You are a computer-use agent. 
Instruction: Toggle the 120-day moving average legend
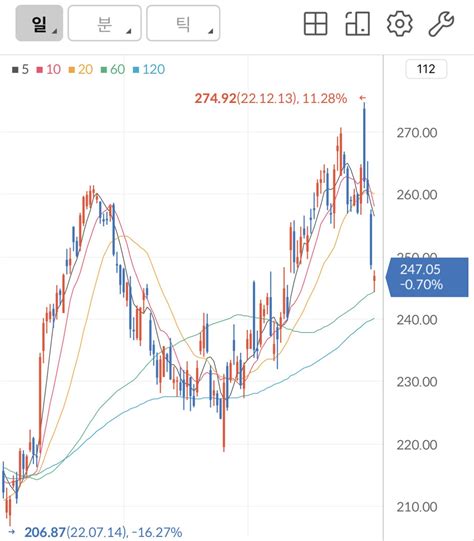(x=149, y=69)
